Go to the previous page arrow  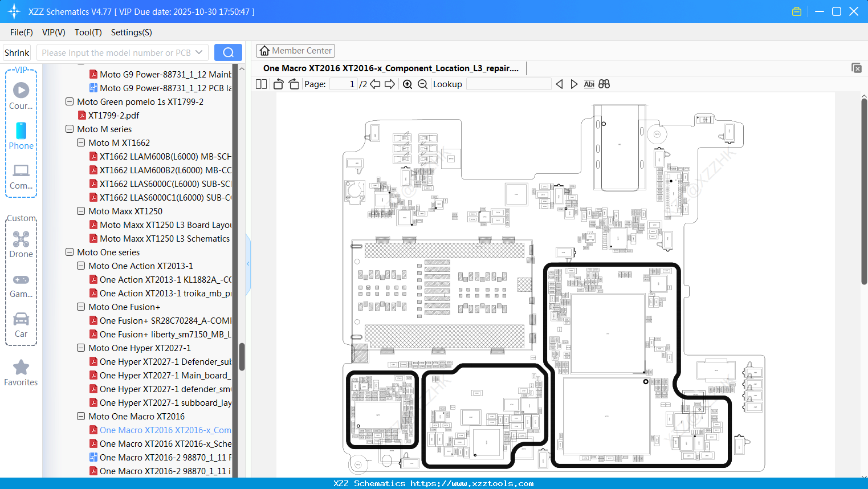point(375,84)
